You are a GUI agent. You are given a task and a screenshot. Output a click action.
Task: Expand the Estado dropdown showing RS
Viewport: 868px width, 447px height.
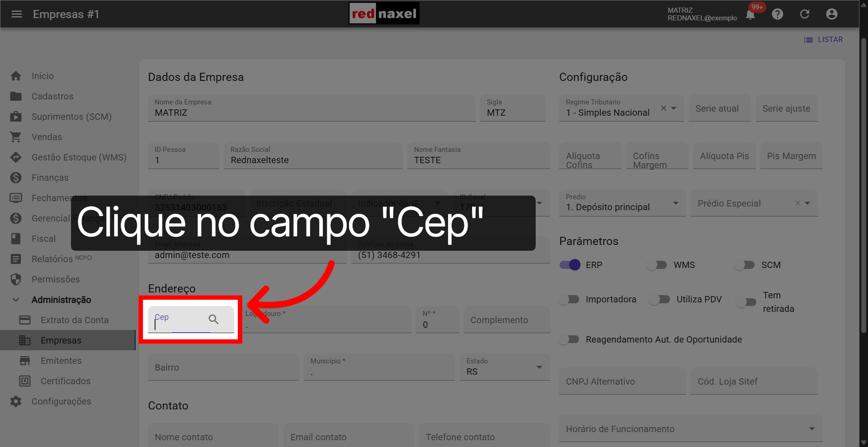point(538,367)
